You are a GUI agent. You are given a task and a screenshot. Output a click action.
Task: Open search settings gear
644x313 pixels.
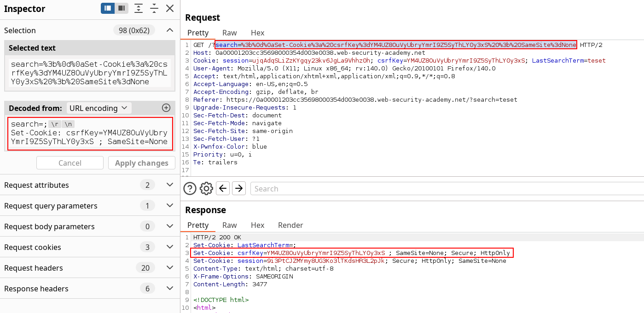click(x=206, y=188)
